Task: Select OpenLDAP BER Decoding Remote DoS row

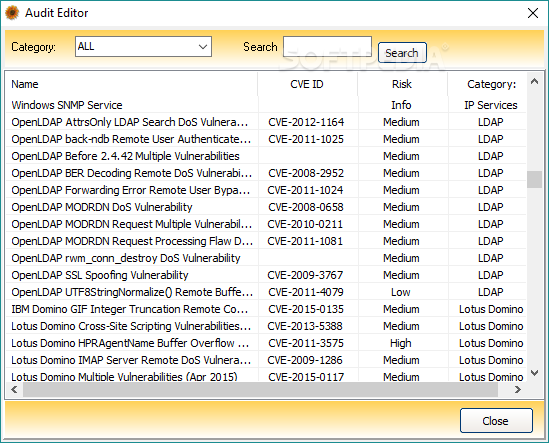Action: click(x=266, y=173)
